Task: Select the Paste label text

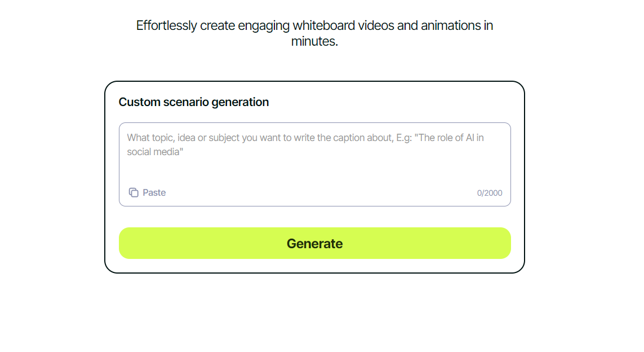Action: 154,192
